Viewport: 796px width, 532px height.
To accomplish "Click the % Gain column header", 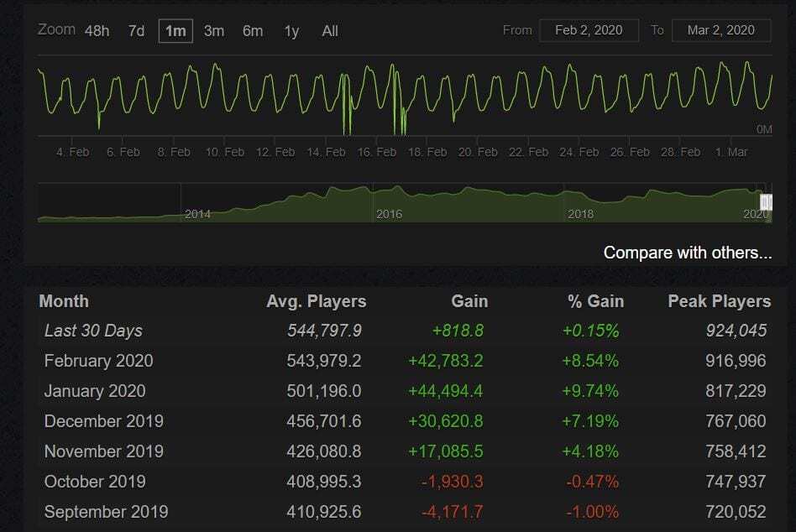I will [x=593, y=301].
